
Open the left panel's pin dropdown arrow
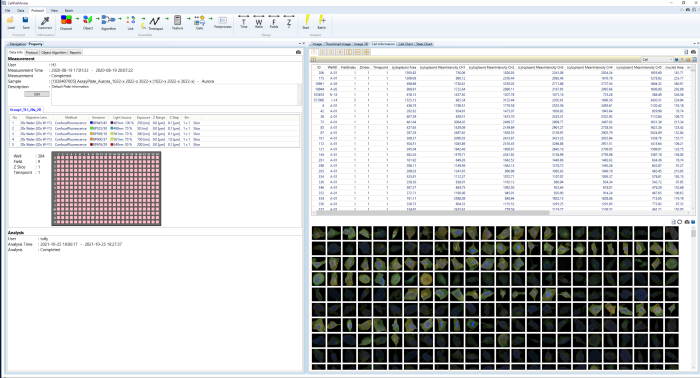pyautogui.click(x=299, y=44)
